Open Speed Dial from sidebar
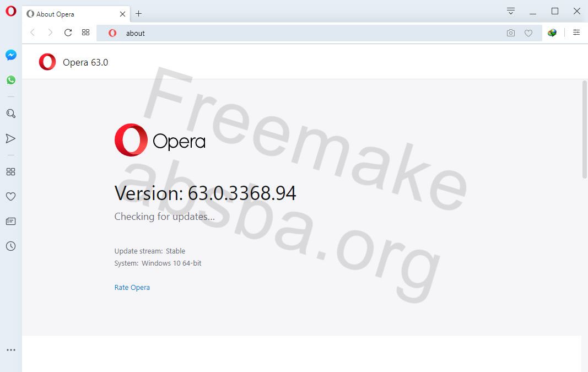Screen dimensions: 588x372 [x=11, y=172]
